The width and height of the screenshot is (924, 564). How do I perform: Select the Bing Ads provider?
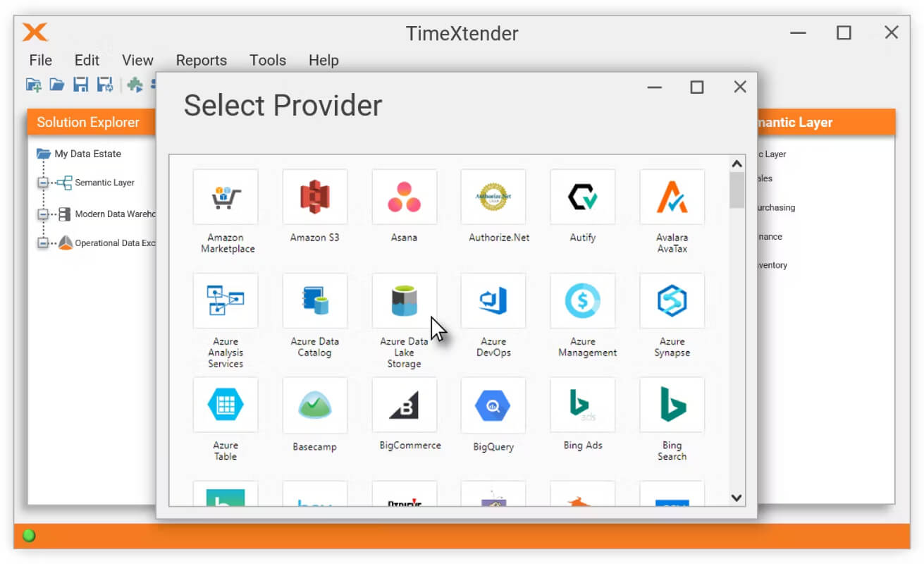coord(583,405)
